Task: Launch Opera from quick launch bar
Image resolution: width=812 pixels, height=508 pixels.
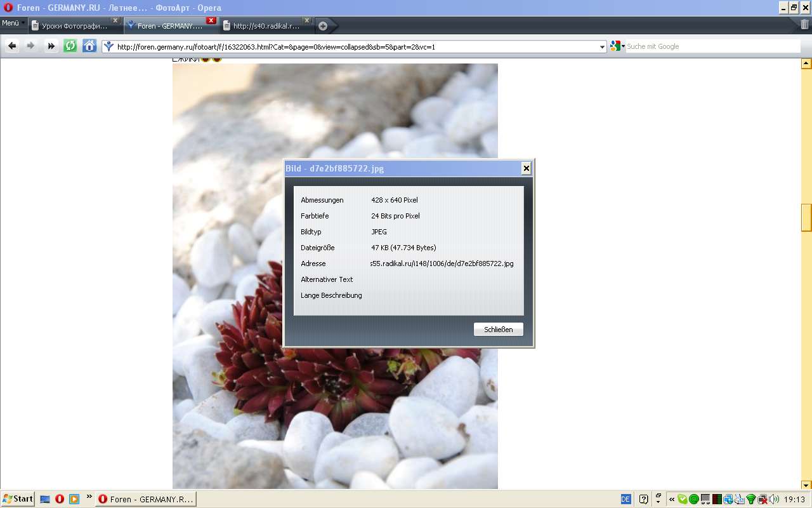Action: 59,499
